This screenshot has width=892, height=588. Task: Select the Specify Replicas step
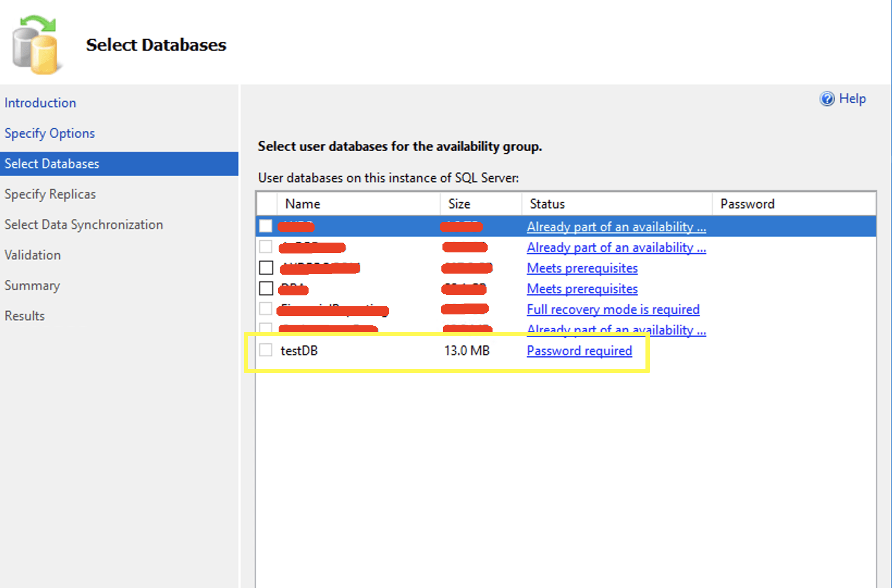coord(50,194)
